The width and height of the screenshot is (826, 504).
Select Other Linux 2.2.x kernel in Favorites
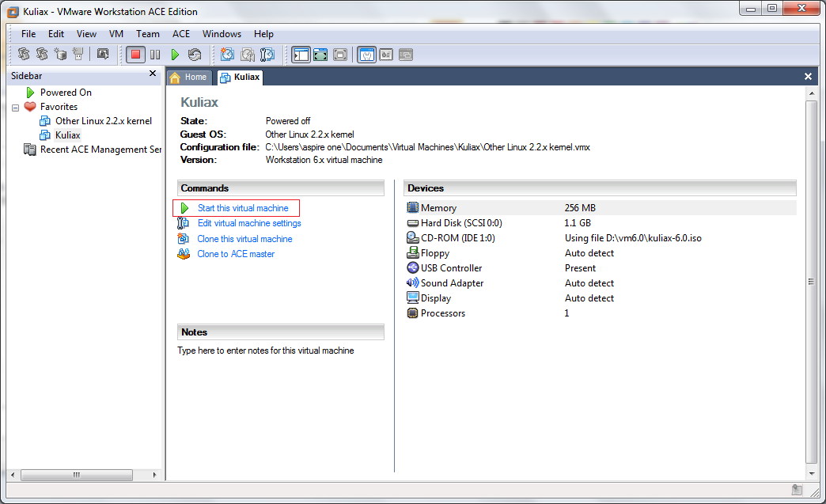tap(103, 120)
